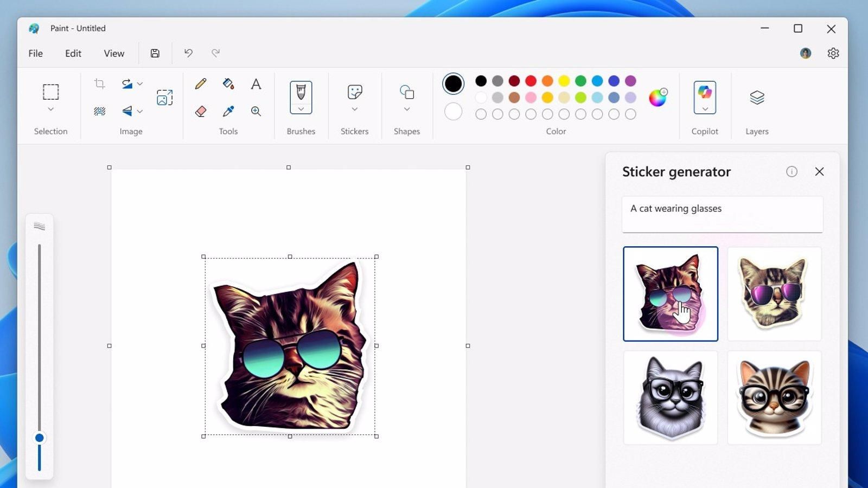The width and height of the screenshot is (868, 488).
Task: Select the Fill with color tool
Action: 228,84
